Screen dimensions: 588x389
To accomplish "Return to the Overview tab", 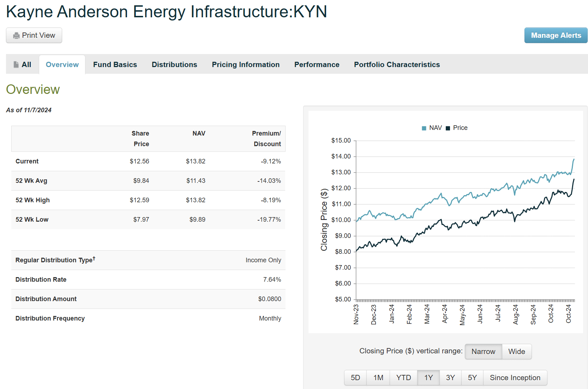I will point(62,64).
